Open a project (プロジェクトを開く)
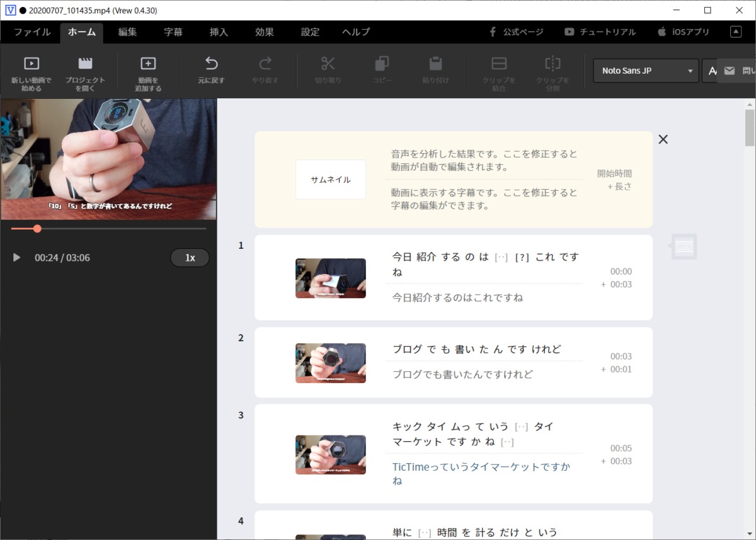 85,73
